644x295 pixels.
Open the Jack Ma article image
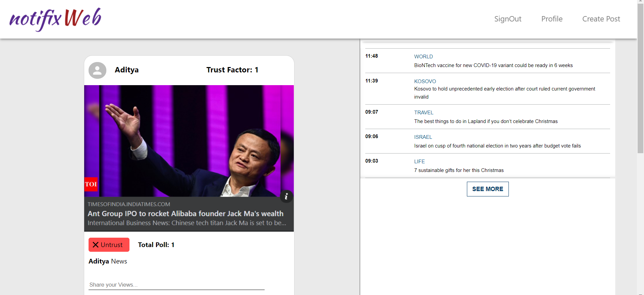point(189,141)
